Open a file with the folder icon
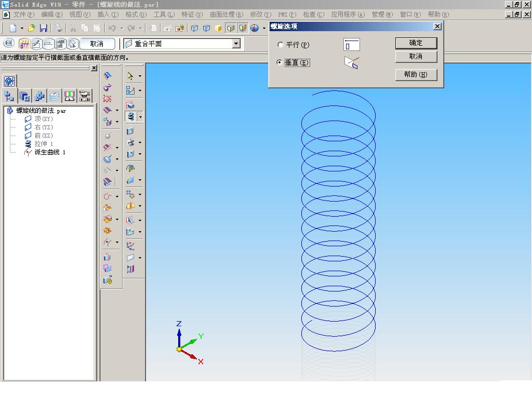Viewport: 532px width, 399px height. pos(31,28)
